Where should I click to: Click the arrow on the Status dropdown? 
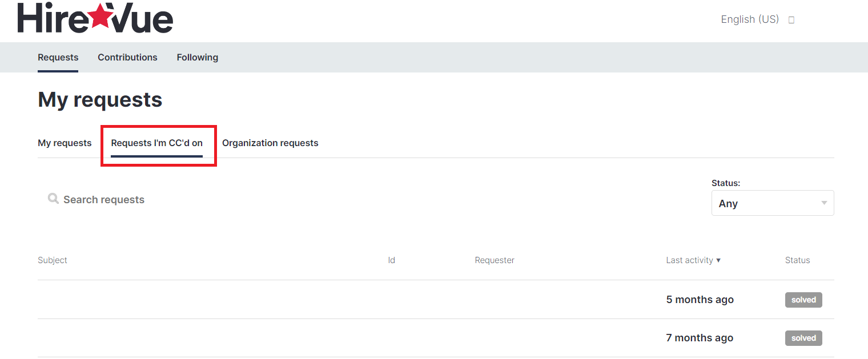tap(823, 203)
